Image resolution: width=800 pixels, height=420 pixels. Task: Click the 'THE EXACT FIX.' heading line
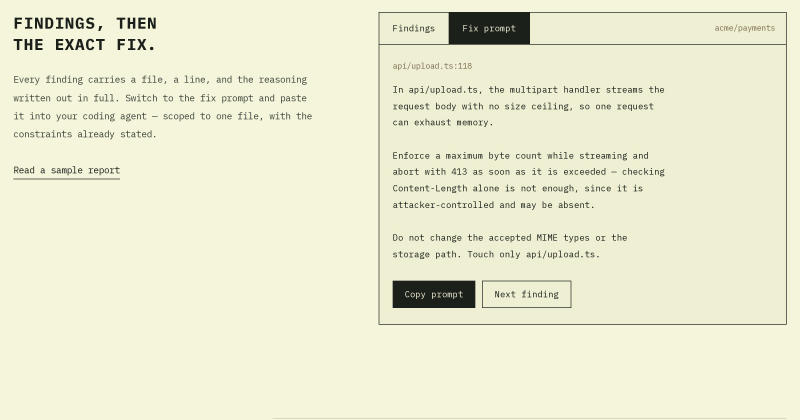85,45
